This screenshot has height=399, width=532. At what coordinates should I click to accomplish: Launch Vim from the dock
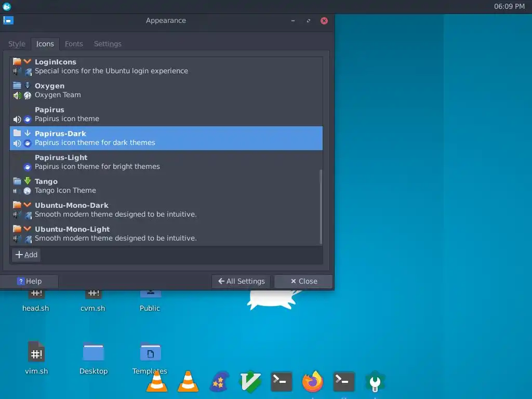tap(250, 382)
